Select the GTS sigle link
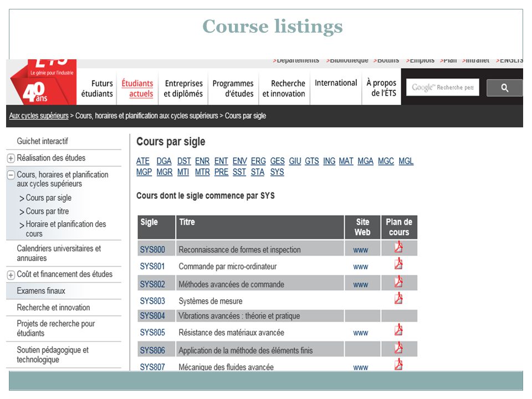Screen dimensions: 532x399 [312, 161]
